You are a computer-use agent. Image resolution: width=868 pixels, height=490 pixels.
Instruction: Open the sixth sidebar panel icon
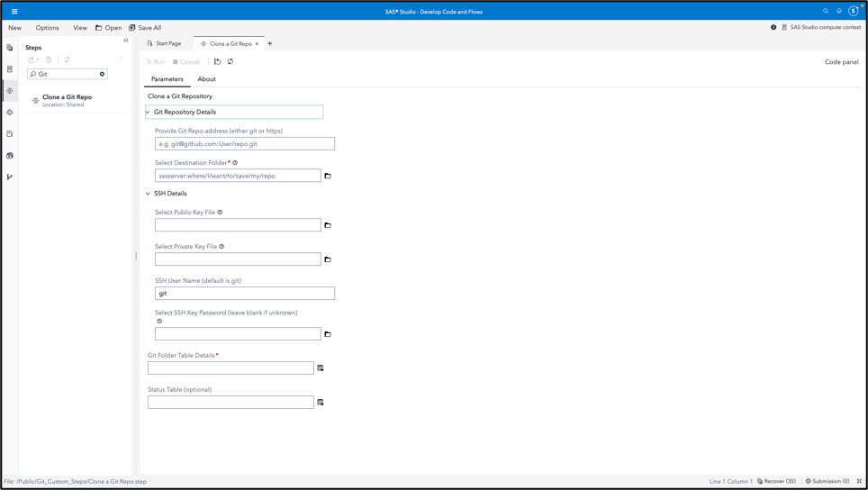[x=9, y=156]
